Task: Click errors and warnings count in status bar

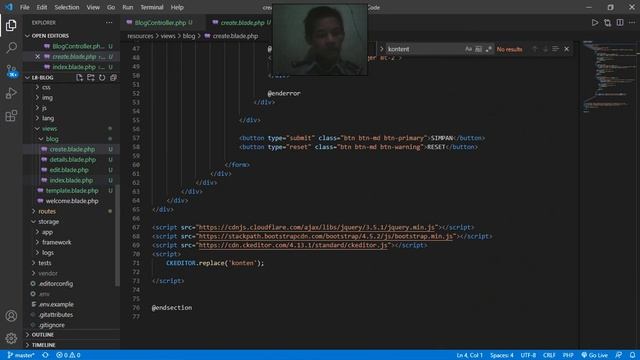Action: (x=68, y=355)
